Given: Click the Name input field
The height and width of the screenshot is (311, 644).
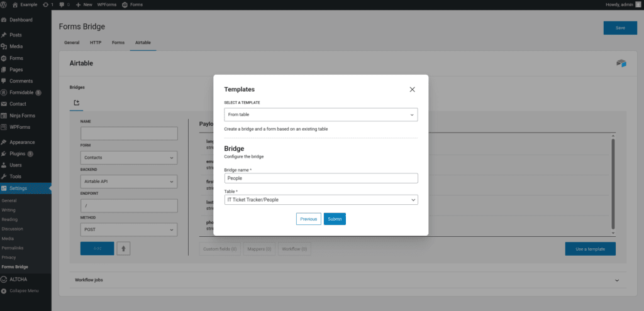Looking at the screenshot, I should tap(129, 133).
